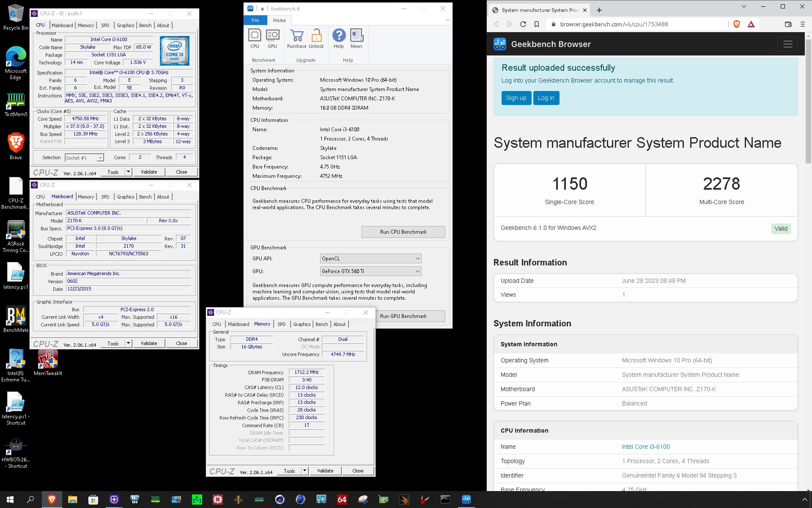The width and height of the screenshot is (812, 508).
Task: Open a new browser tab
Action: pos(599,10)
